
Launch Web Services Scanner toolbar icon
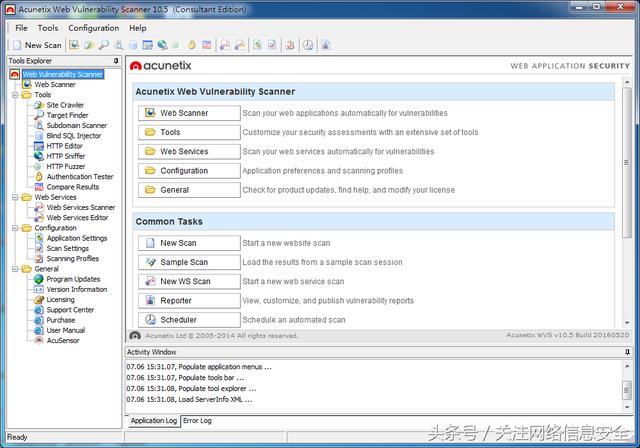[x=224, y=45]
